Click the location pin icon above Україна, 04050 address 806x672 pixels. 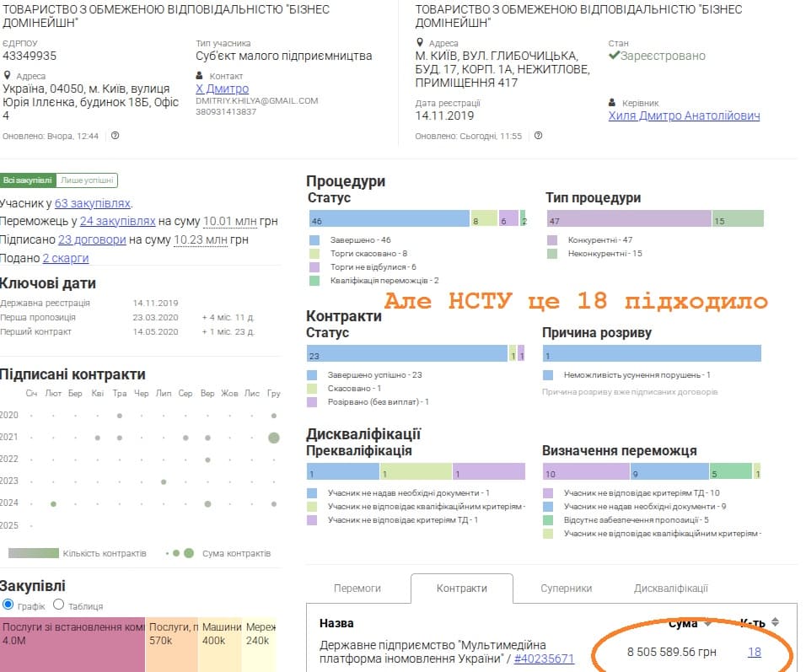tap(7, 76)
